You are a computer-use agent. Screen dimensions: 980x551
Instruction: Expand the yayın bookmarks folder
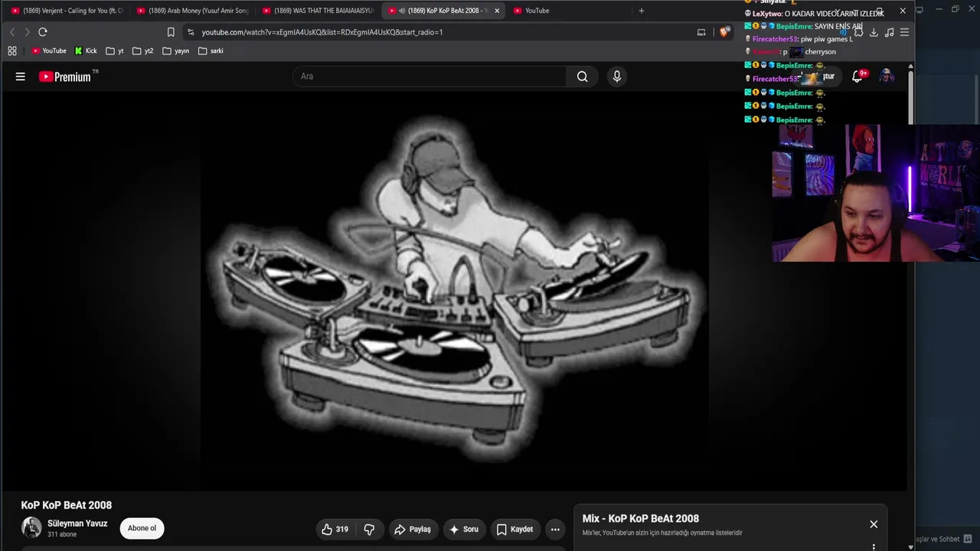[176, 51]
